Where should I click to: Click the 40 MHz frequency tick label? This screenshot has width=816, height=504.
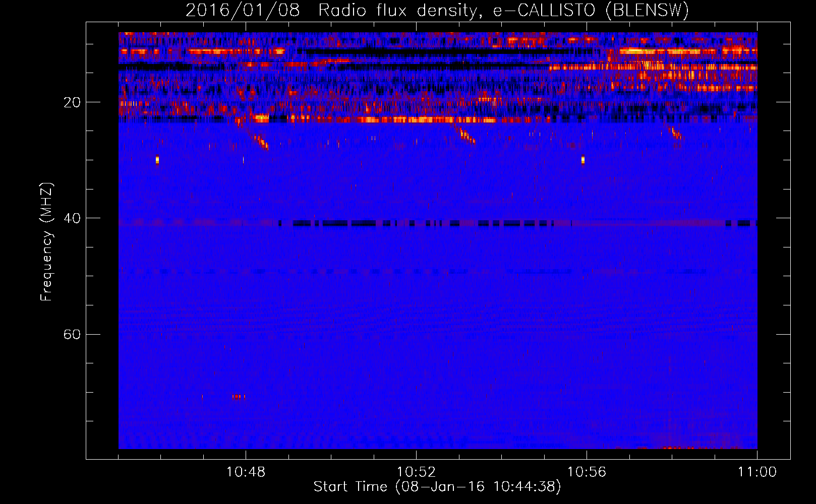[x=72, y=218]
